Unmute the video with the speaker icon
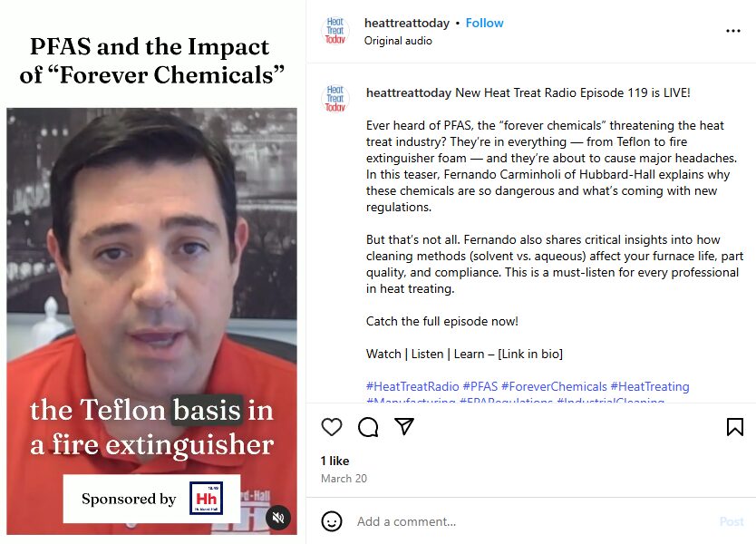 pyautogui.click(x=278, y=518)
